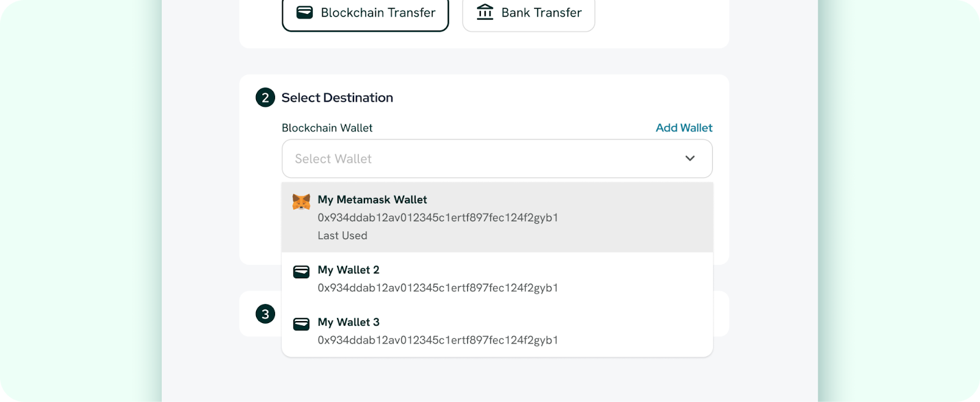The height and width of the screenshot is (402, 980).
Task: Collapse the wallet dropdown using chevron
Action: pos(690,158)
